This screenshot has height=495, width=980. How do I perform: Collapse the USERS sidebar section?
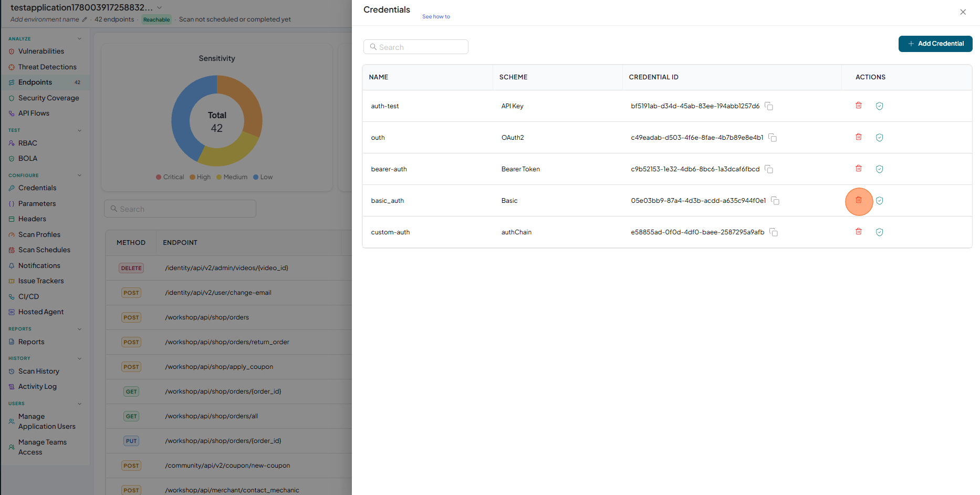(80, 404)
